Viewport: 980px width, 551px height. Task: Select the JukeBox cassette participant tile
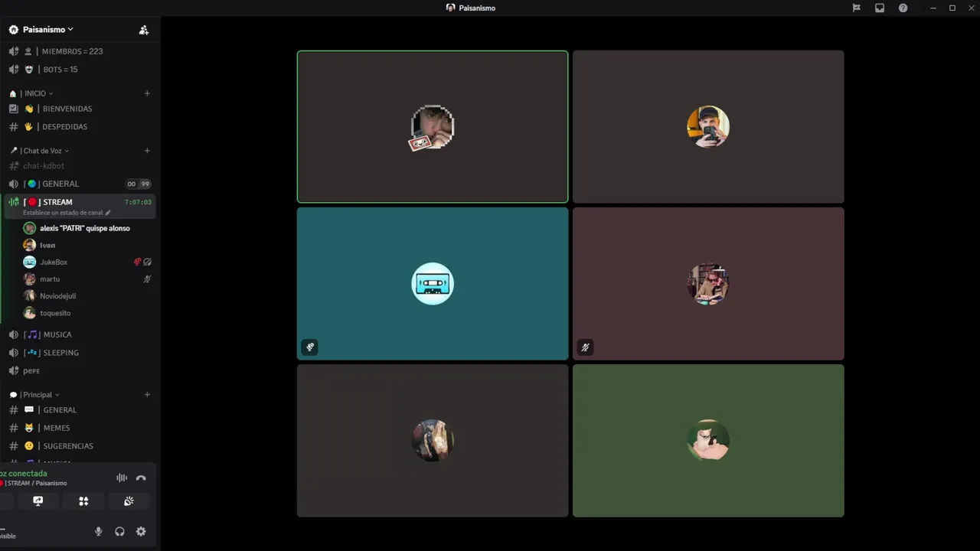(433, 283)
